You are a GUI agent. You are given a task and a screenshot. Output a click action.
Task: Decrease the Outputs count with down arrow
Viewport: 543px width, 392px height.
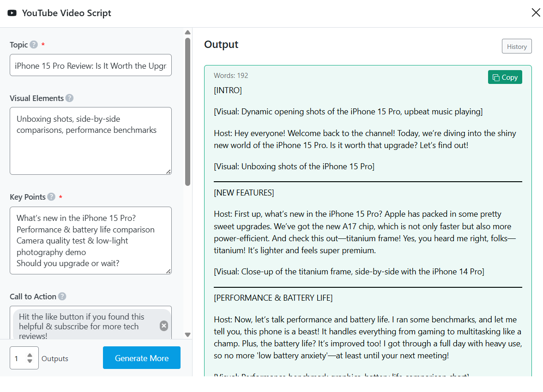click(x=30, y=361)
